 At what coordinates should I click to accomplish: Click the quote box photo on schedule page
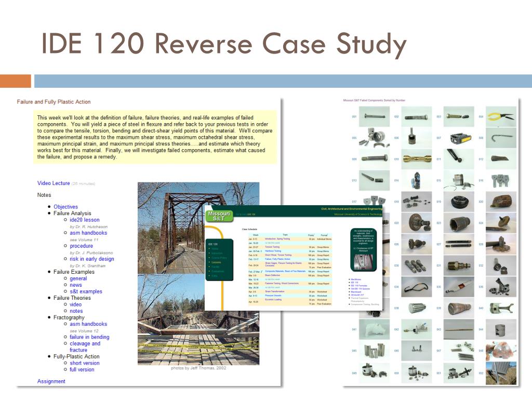click(363, 262)
